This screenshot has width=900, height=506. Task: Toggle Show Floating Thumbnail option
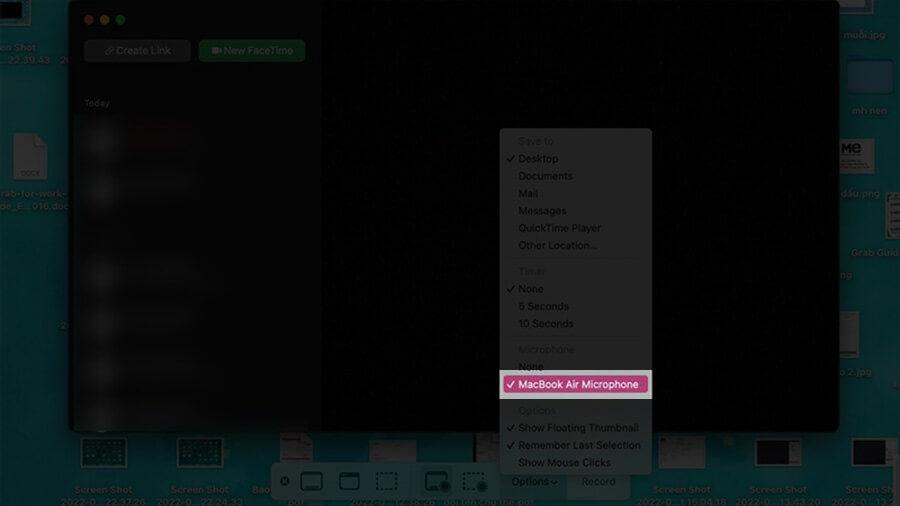578,428
